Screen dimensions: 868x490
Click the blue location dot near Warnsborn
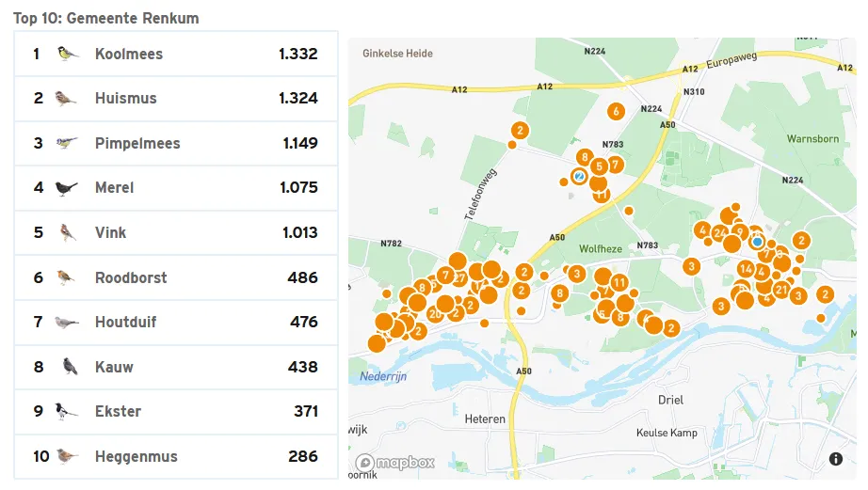(x=757, y=242)
